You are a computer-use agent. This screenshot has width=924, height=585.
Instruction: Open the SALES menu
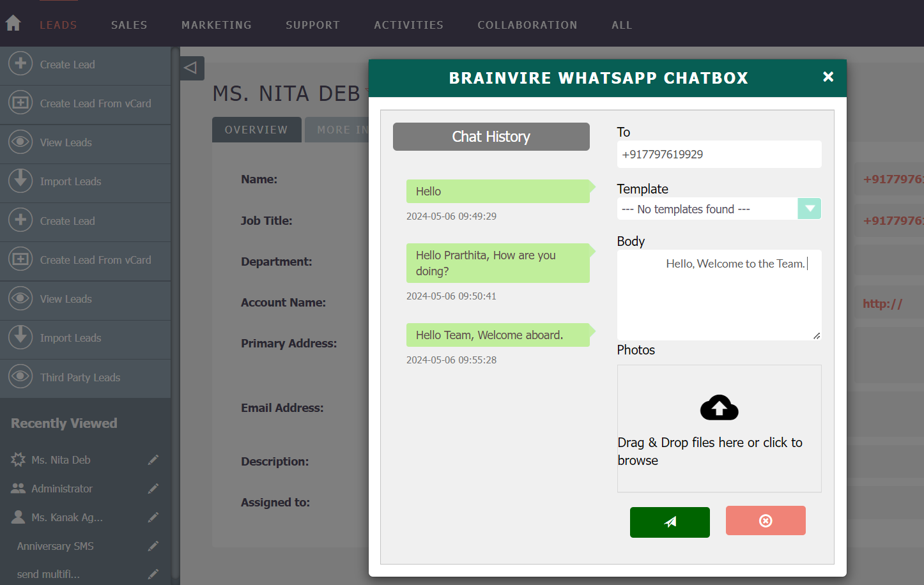point(129,25)
